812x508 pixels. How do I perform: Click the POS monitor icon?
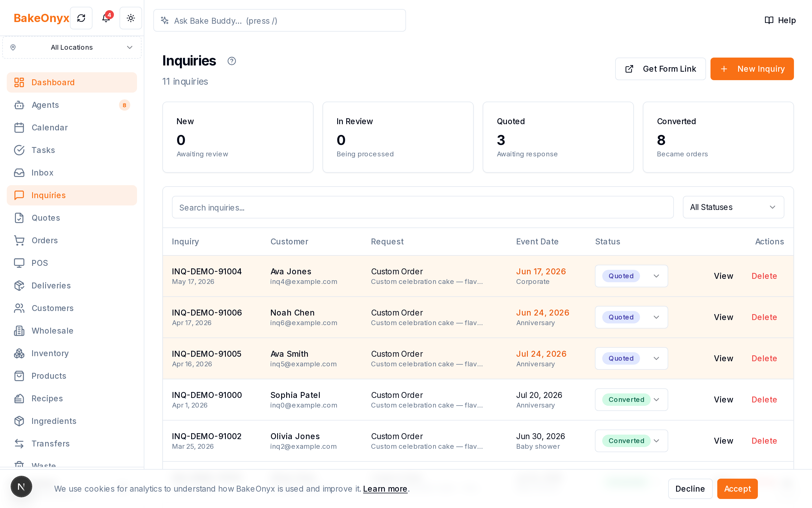[19, 263]
